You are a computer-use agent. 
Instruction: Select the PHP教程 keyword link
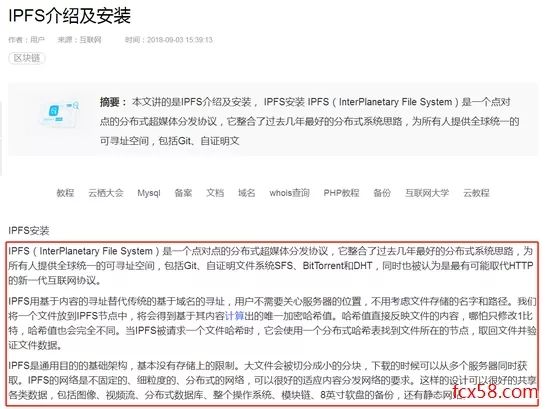pos(341,193)
